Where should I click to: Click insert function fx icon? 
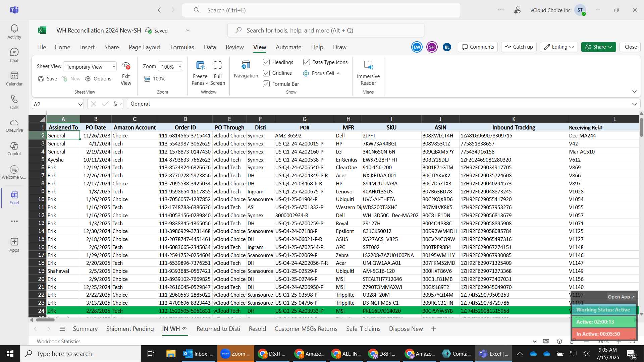pos(115,104)
